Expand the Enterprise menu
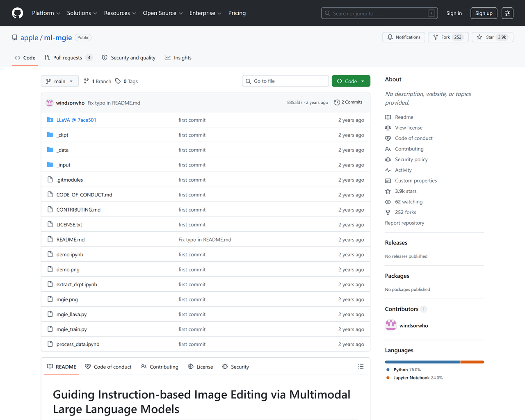Screen dimensions: 525x420 (x=205, y=13)
